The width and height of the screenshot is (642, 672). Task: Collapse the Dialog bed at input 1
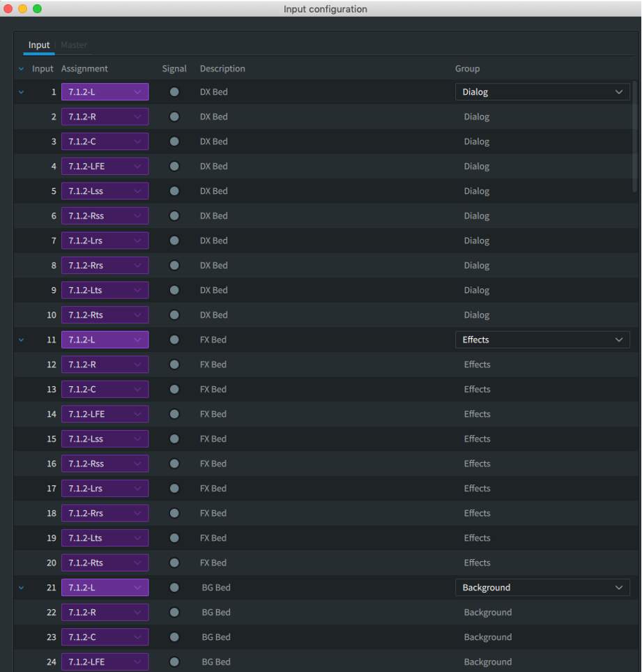click(x=20, y=92)
